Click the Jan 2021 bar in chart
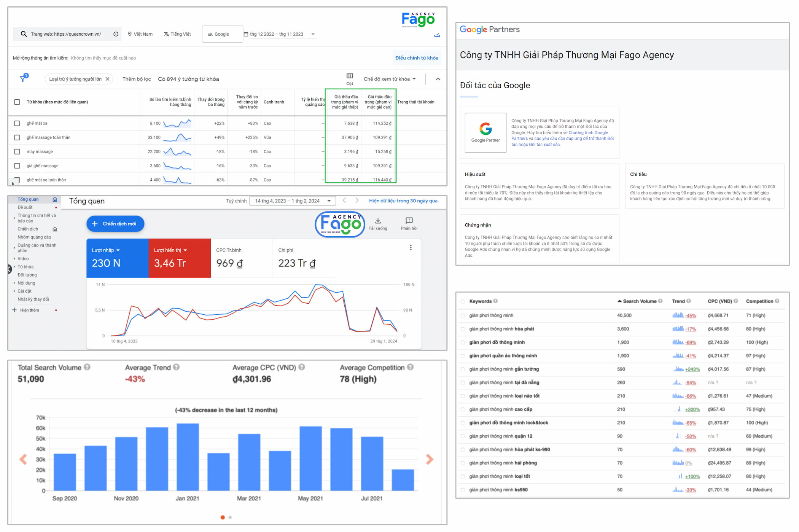799x532 pixels. pyautogui.click(x=188, y=457)
